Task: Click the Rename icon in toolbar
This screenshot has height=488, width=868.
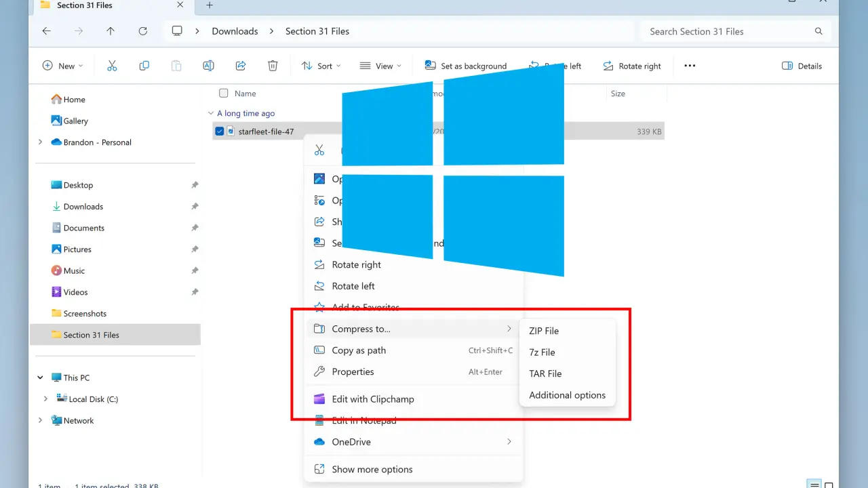Action: 208,66
